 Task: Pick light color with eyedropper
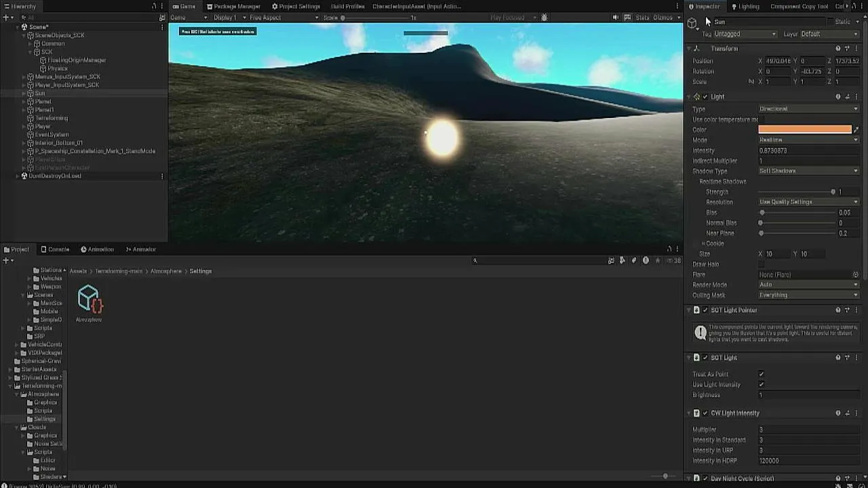[x=856, y=129]
